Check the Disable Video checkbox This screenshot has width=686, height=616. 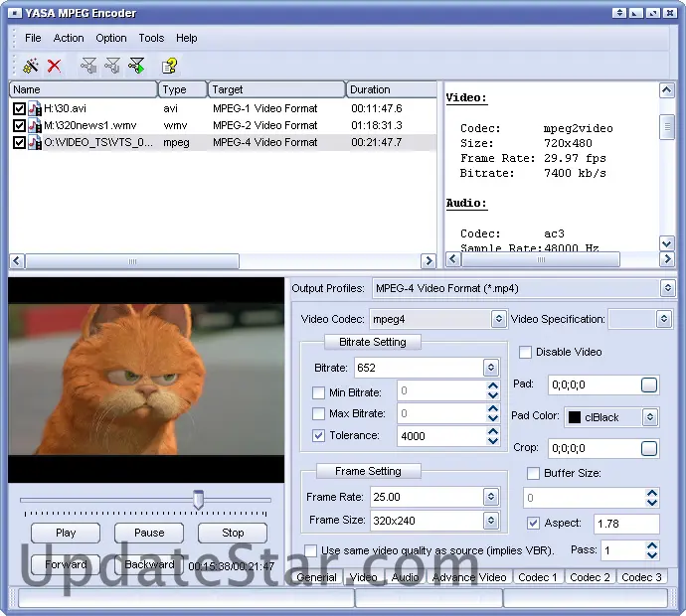(525, 352)
